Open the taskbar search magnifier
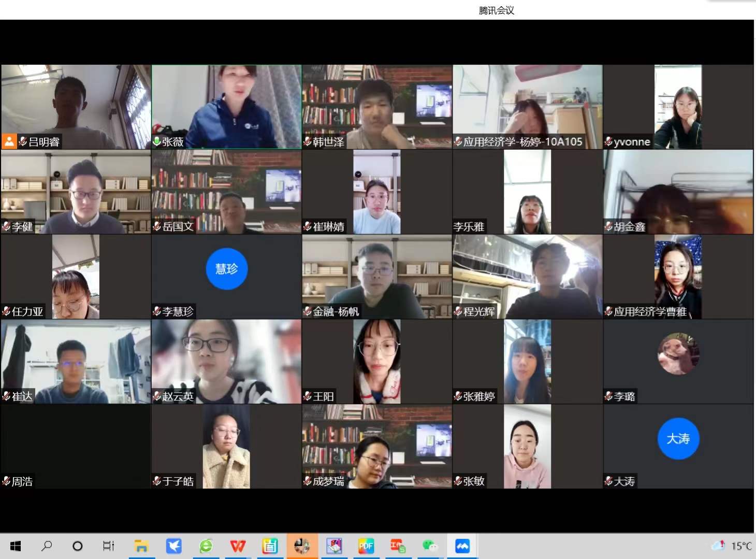Image resolution: width=756 pixels, height=559 pixels. pyautogui.click(x=47, y=546)
